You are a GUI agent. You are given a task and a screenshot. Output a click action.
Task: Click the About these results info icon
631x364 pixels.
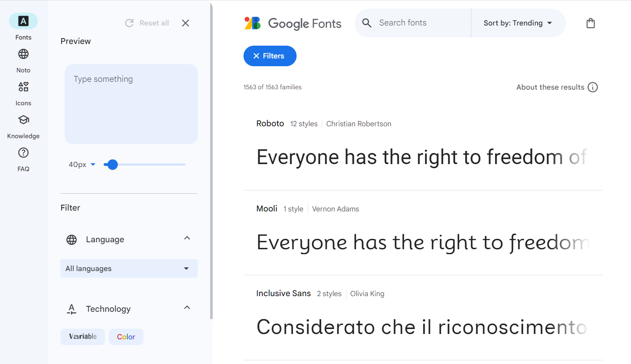[x=592, y=87]
